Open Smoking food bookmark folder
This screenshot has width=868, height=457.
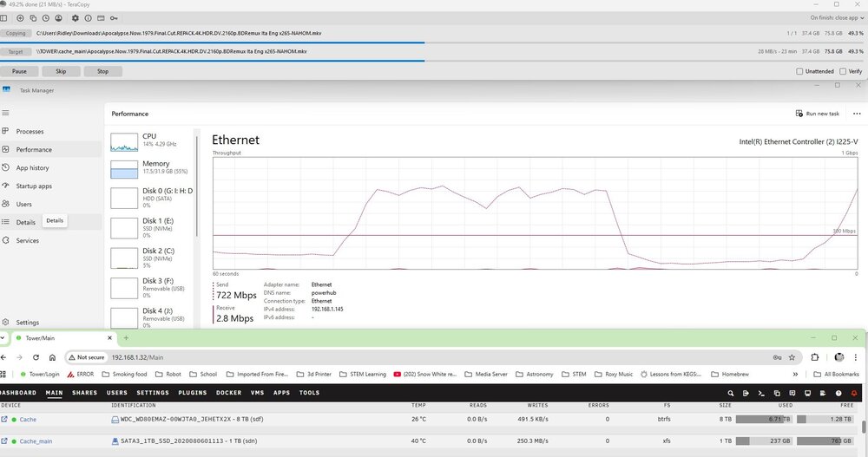(x=124, y=375)
